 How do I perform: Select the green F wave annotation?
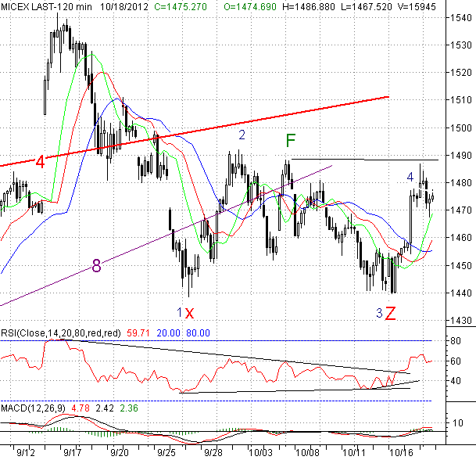[x=291, y=141]
